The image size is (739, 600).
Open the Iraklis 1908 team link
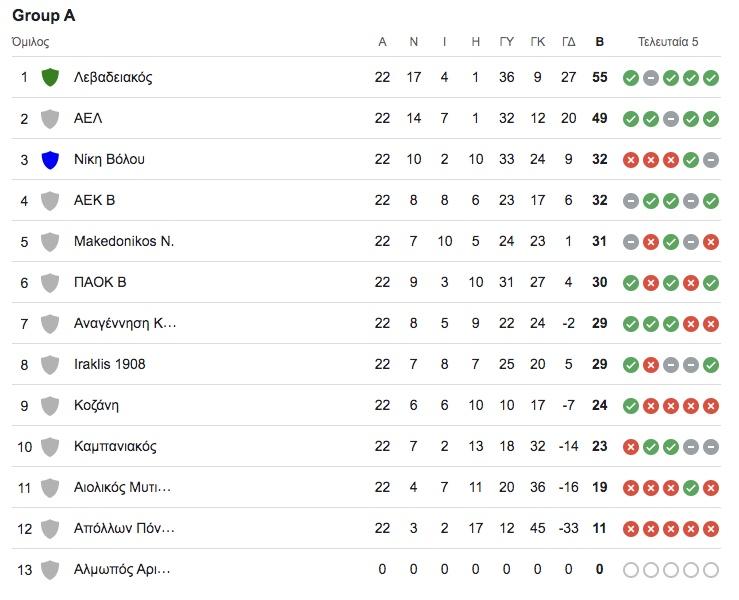[x=109, y=364]
